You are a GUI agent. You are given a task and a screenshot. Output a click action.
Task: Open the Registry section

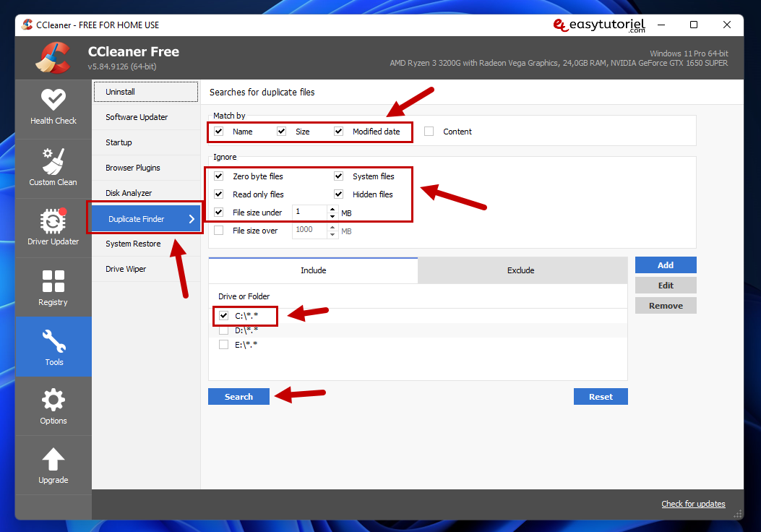tap(53, 288)
